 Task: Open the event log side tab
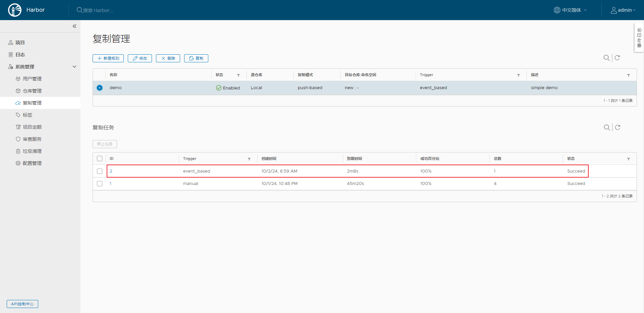[639, 38]
